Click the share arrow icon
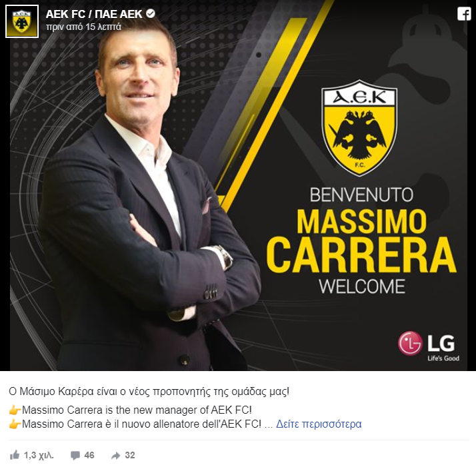Screen dimensions: 476x469 tap(115, 456)
